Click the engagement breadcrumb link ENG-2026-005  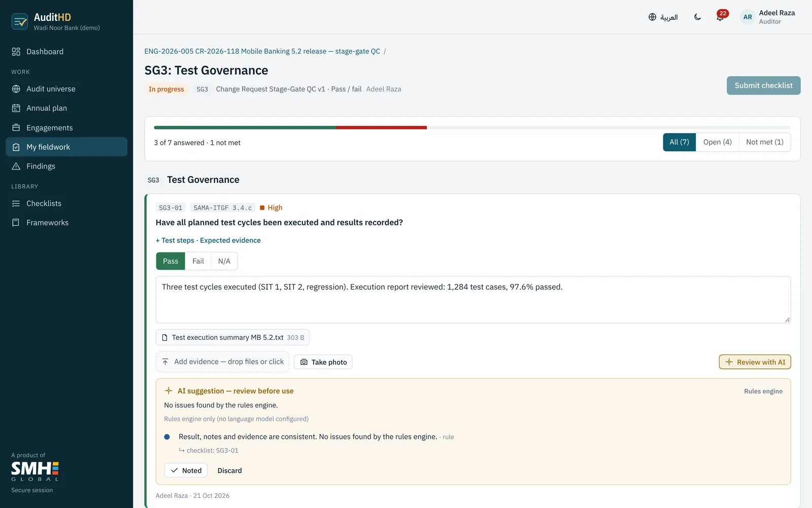(262, 51)
